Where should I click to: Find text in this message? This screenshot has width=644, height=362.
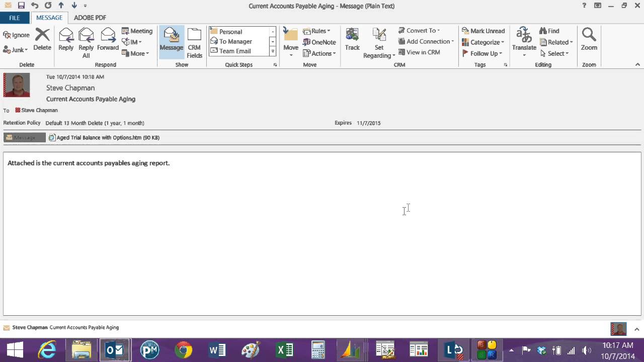[549, 31]
